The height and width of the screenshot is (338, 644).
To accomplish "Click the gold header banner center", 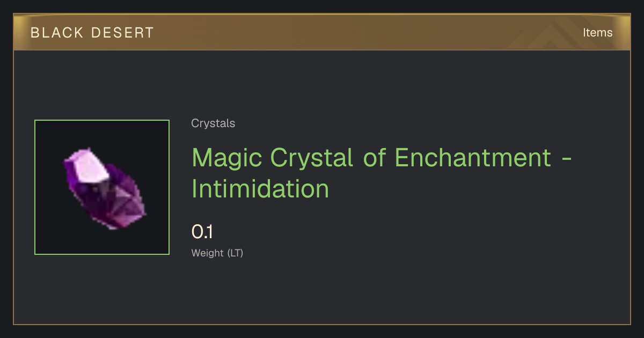I will tap(322, 32).
